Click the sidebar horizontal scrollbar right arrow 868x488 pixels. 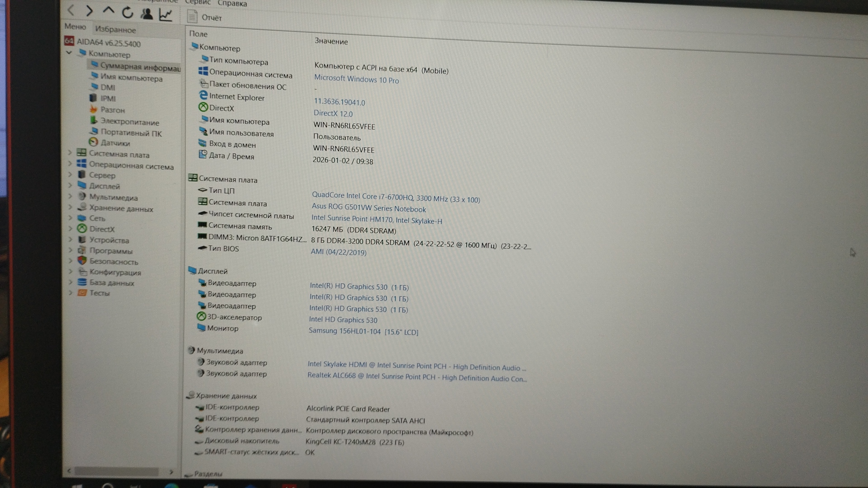(x=171, y=472)
